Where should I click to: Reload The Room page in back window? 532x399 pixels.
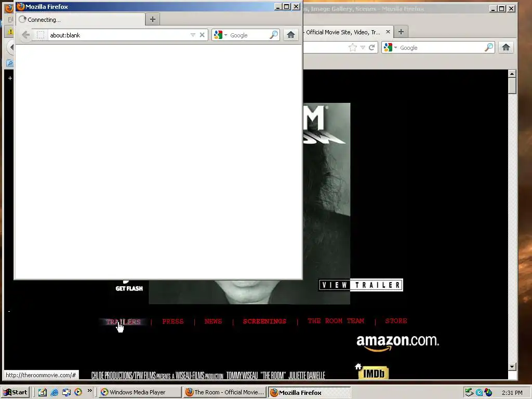(x=372, y=47)
